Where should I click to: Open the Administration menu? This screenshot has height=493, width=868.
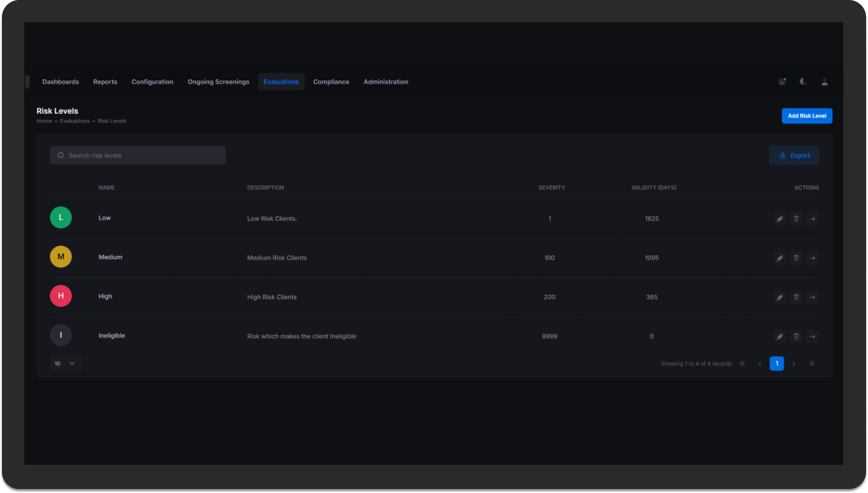[385, 82]
